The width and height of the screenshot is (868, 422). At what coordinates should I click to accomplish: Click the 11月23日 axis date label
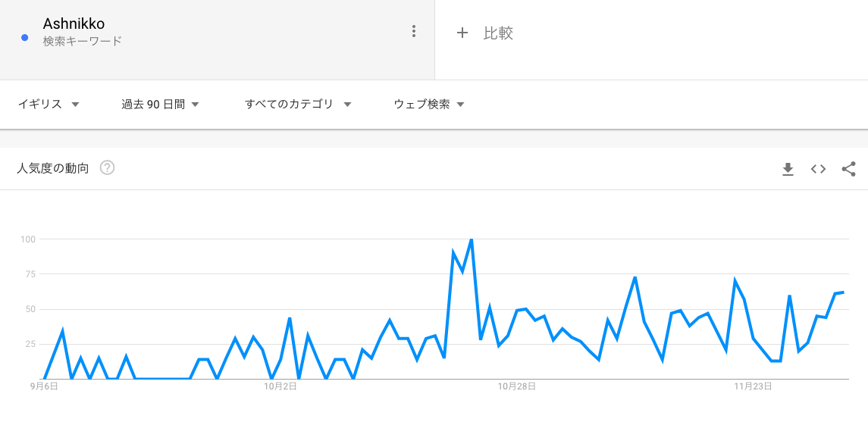coord(753,386)
